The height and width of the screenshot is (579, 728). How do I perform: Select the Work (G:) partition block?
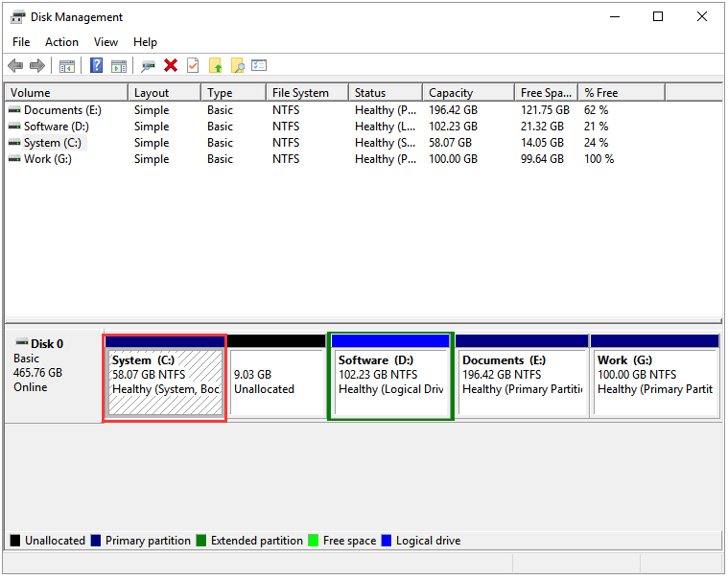coord(655,377)
